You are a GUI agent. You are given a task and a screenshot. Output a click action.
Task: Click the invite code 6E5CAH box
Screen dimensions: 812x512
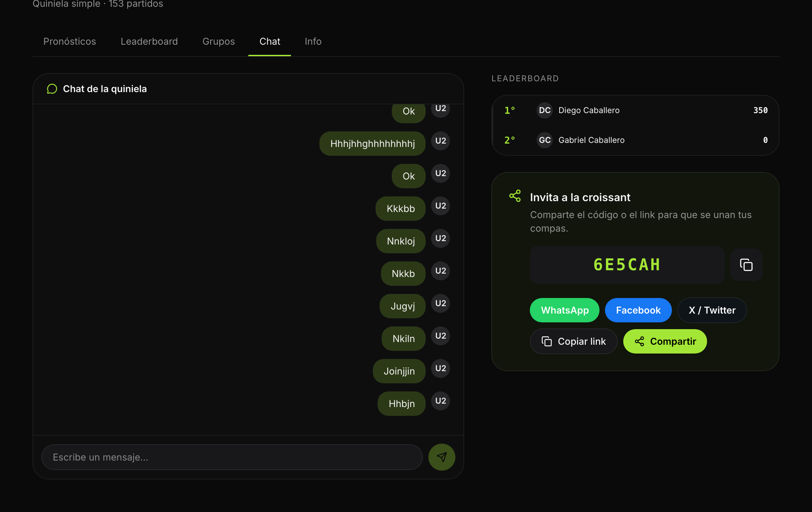coord(627,265)
